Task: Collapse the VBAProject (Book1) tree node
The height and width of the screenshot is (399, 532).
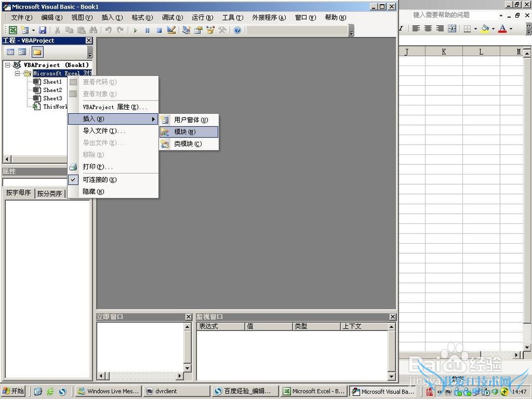Action: point(7,65)
